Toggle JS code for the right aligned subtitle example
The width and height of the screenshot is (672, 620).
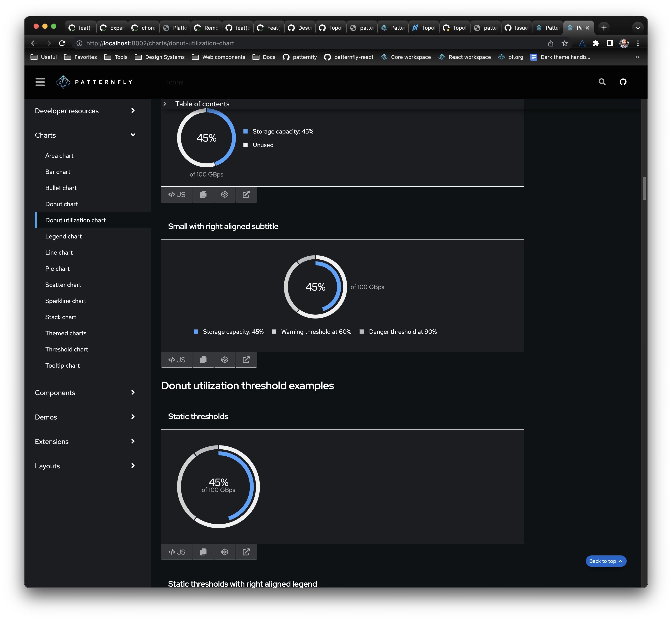point(177,360)
